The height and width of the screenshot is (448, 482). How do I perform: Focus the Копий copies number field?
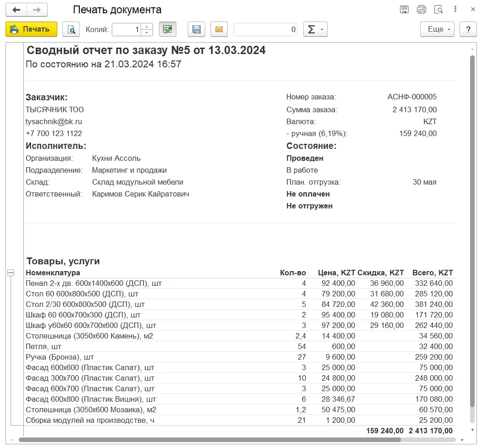126,29
